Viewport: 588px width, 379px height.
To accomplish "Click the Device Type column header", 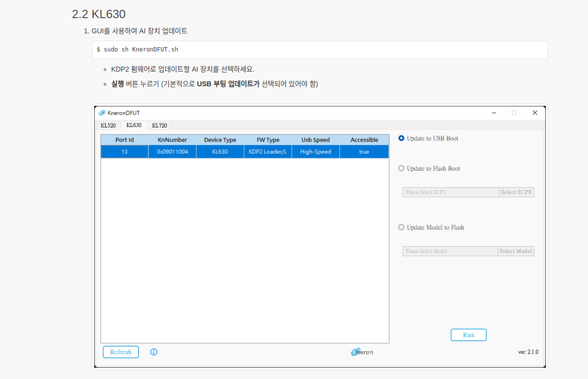I will pos(220,140).
